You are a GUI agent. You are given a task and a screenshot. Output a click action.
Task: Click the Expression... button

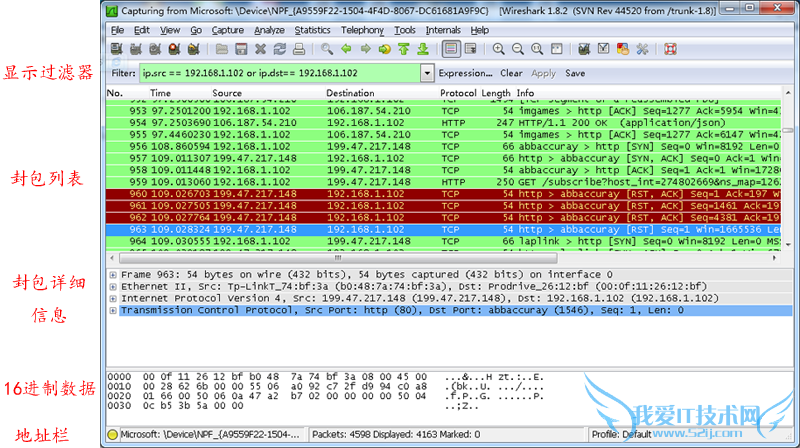[465, 73]
